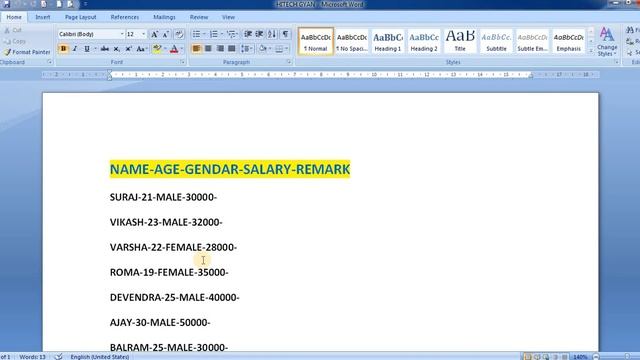Image resolution: width=640 pixels, height=360 pixels.
Task: Click the Borders icon
Action: click(279, 49)
